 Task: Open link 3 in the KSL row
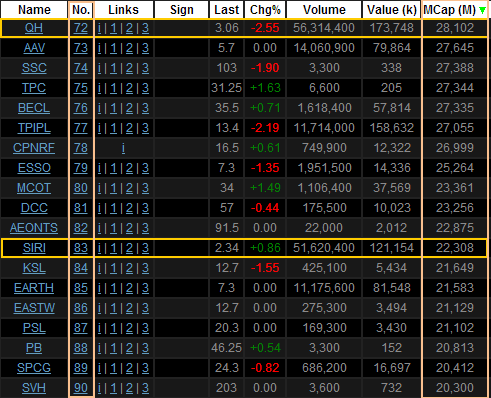[145, 268]
